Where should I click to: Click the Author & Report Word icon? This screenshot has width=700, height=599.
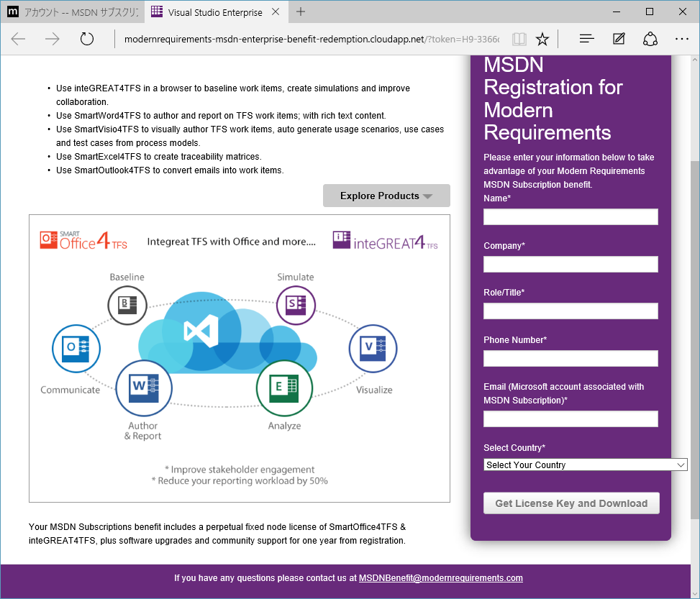pyautogui.click(x=144, y=388)
